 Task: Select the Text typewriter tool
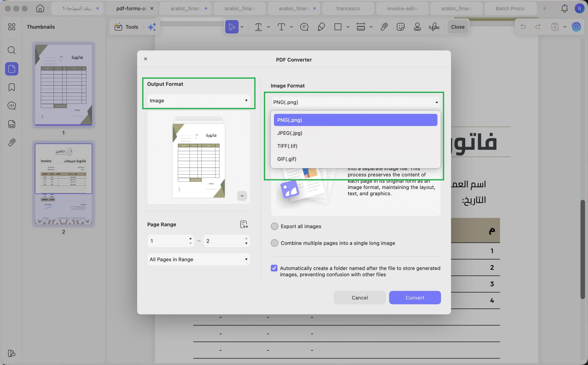pyautogui.click(x=281, y=27)
